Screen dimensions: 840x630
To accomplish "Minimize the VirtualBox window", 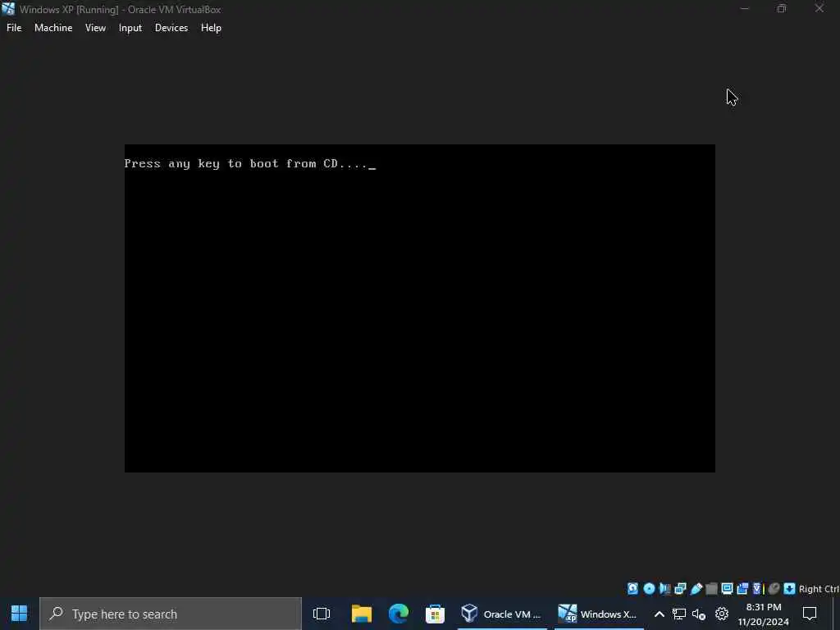I will pos(745,8).
